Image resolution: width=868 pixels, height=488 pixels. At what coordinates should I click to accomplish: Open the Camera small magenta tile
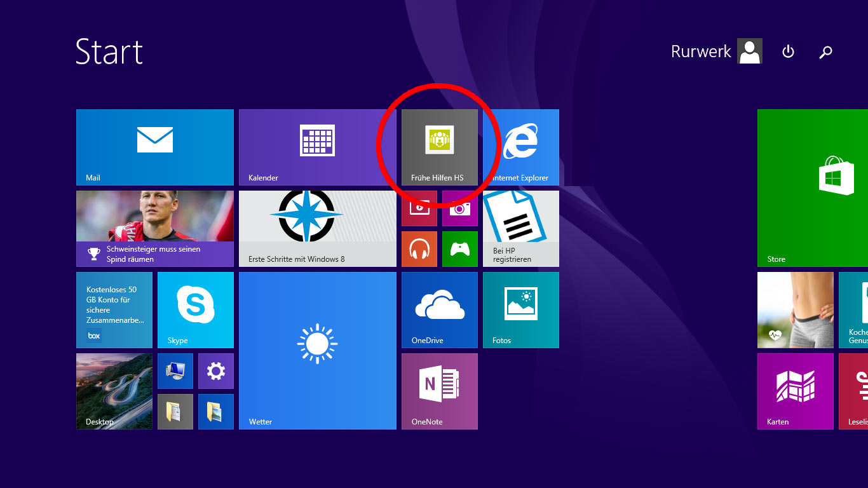click(460, 208)
